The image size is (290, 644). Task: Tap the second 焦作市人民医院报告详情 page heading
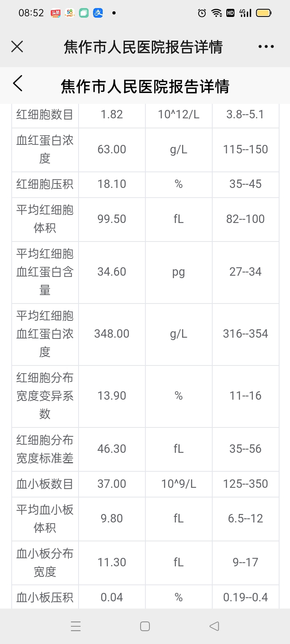point(145,86)
